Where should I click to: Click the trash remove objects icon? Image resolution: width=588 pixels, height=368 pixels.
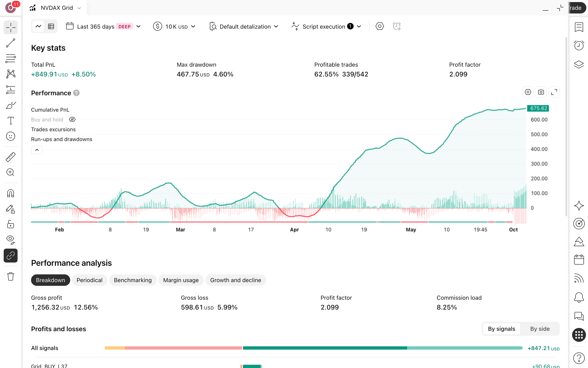click(10, 276)
